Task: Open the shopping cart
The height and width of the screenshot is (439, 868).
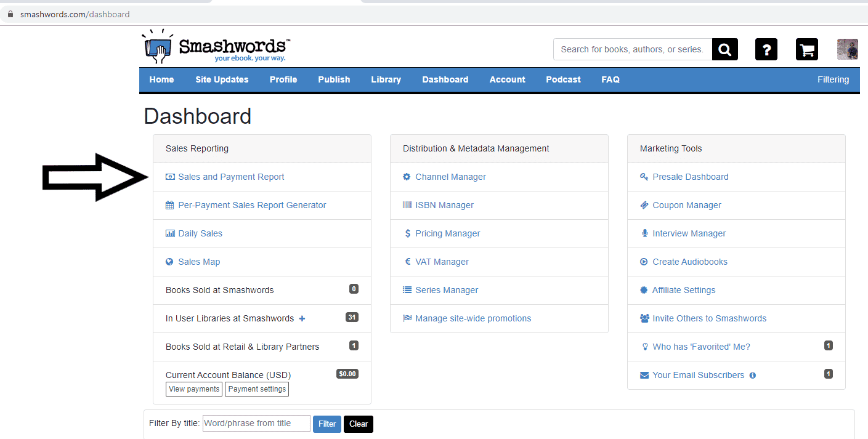Action: pos(807,49)
